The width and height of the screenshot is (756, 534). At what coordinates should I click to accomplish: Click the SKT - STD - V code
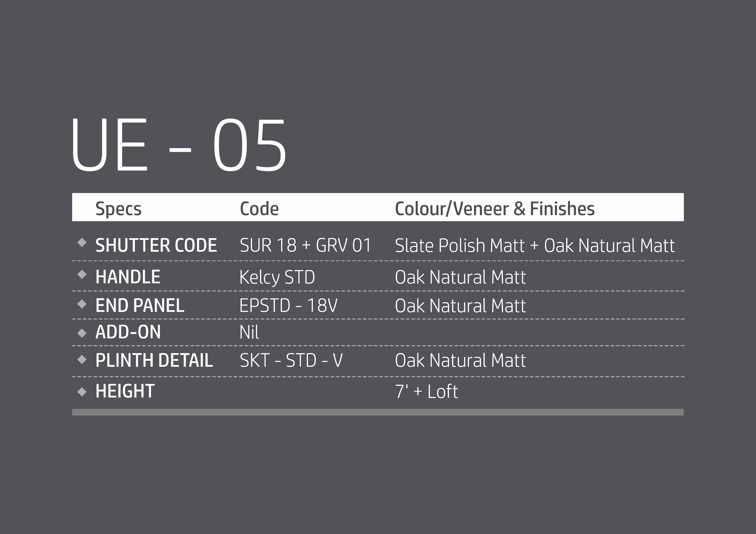tap(291, 360)
